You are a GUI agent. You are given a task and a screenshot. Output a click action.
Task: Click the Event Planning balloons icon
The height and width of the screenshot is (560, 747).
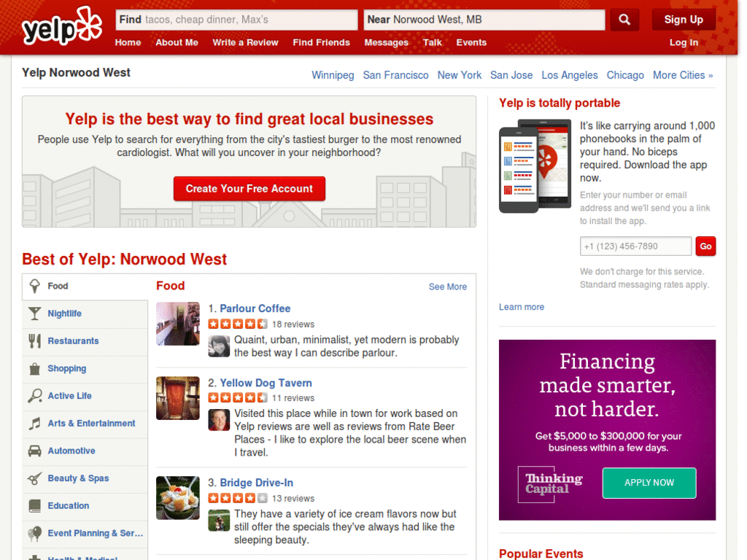tap(35, 533)
